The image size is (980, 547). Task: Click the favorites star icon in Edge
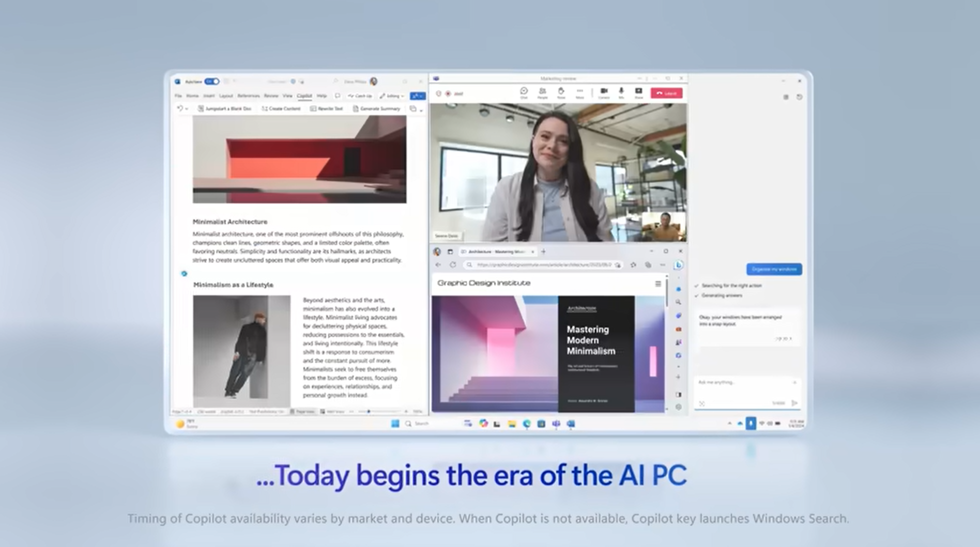633,264
